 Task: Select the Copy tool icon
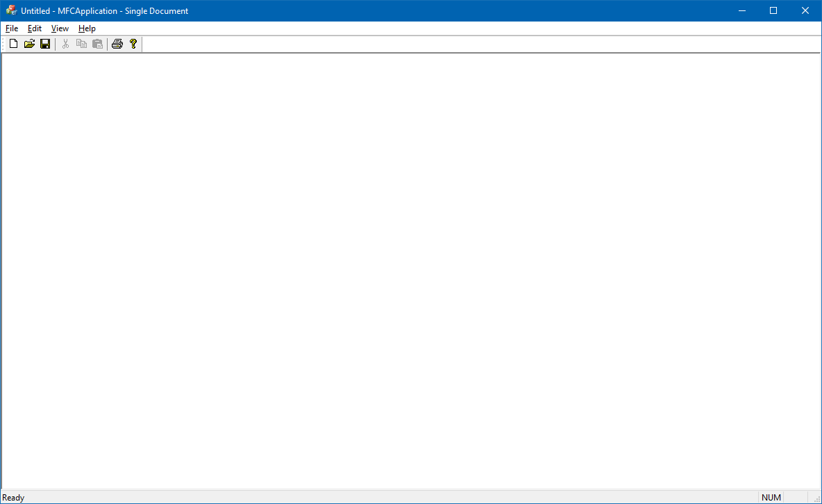click(x=81, y=43)
